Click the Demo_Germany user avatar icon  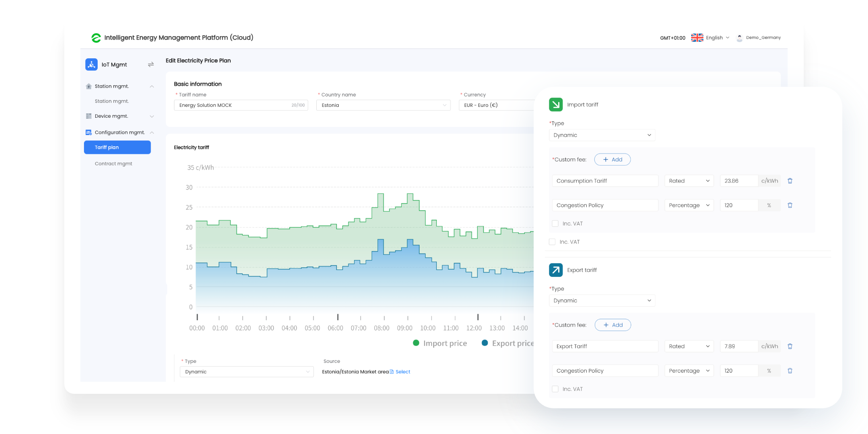tap(739, 38)
